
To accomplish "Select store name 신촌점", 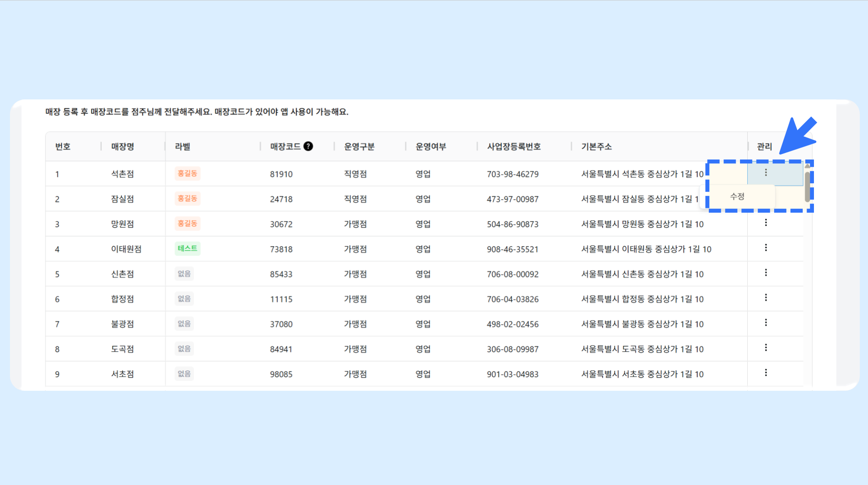I will [x=122, y=274].
